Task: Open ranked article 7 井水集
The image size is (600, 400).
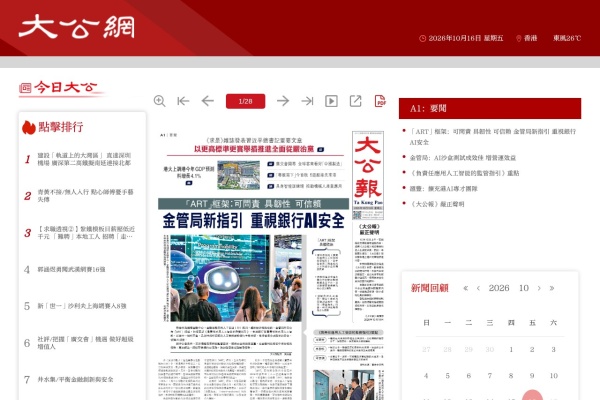Action: point(75,379)
